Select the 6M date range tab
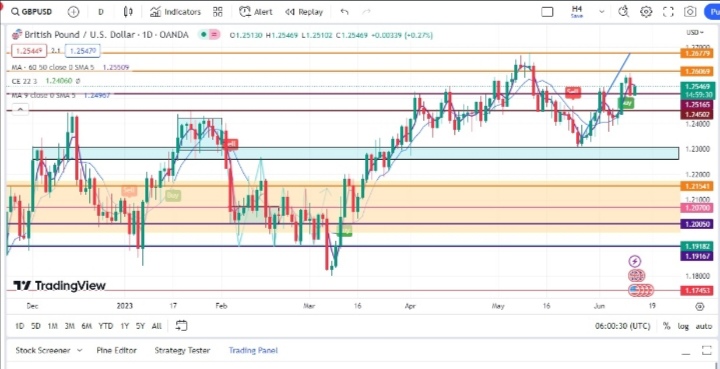720x369 pixels. click(x=86, y=326)
